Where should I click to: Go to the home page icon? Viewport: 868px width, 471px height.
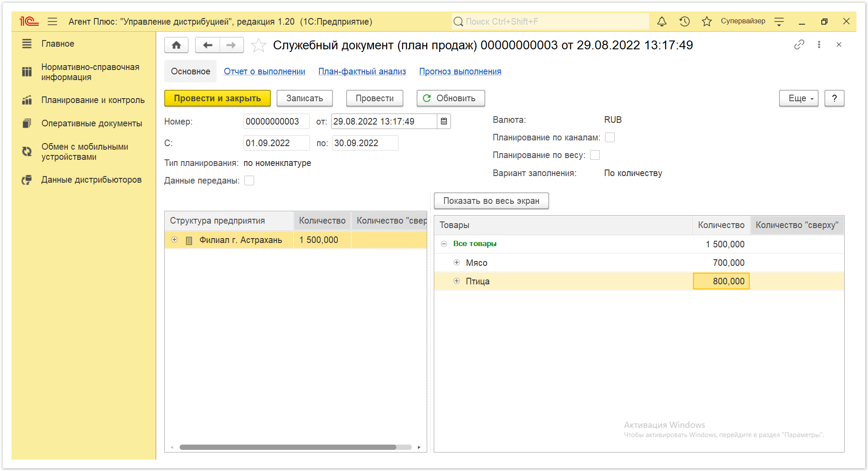click(x=176, y=45)
